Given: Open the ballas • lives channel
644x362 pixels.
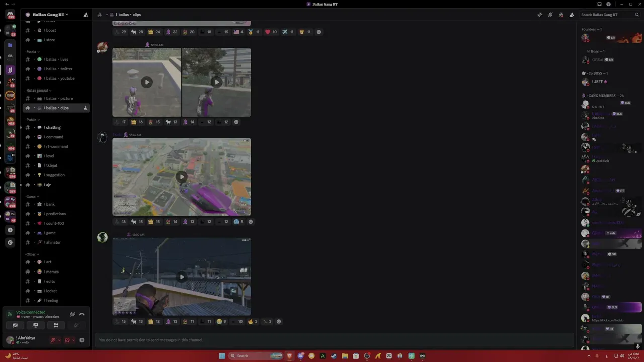Looking at the screenshot, I should pos(56,59).
